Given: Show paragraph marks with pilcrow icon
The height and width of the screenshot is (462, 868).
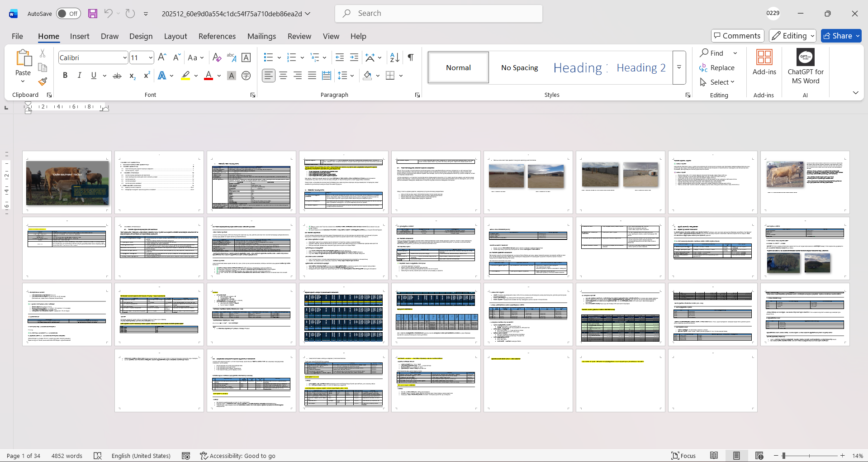Looking at the screenshot, I should [x=410, y=57].
